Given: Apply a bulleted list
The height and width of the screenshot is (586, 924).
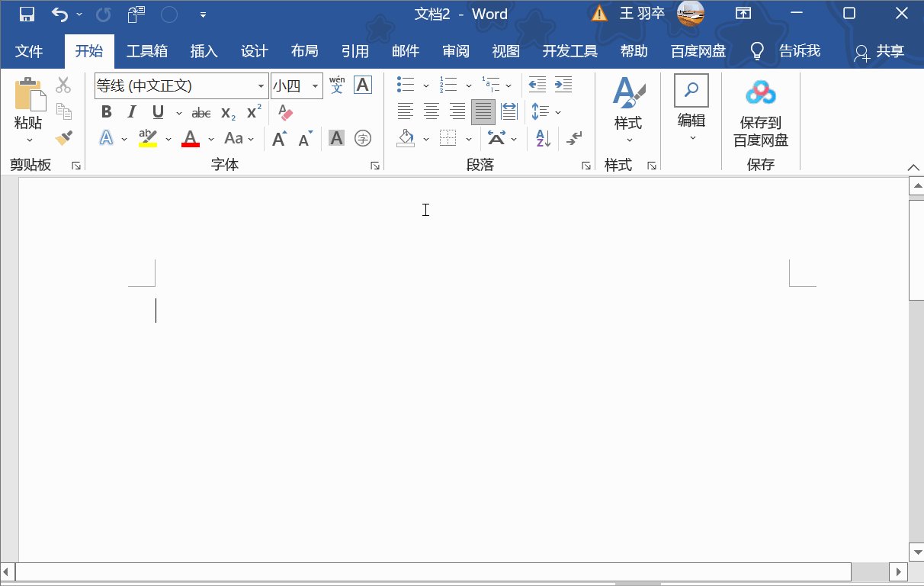Looking at the screenshot, I should [x=405, y=84].
